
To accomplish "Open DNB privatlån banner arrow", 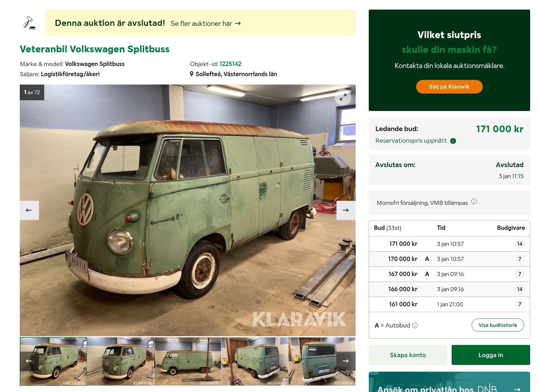I will 517,389.
